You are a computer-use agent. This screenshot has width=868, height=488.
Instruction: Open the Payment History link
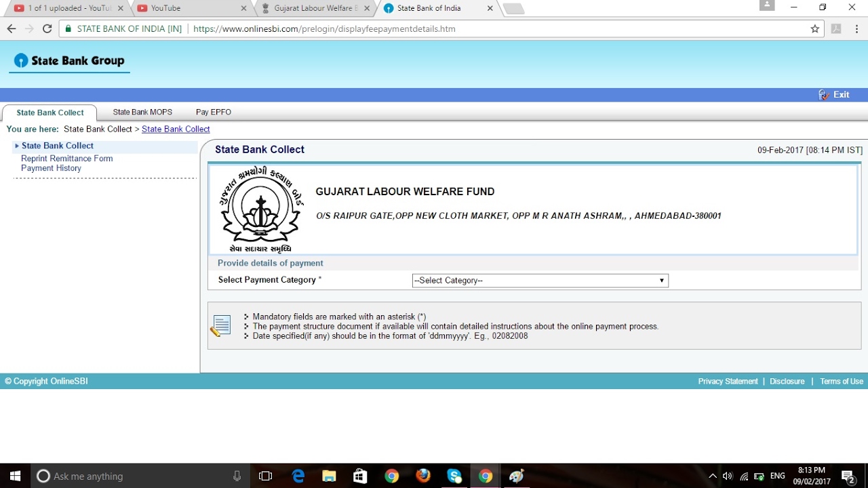51,168
